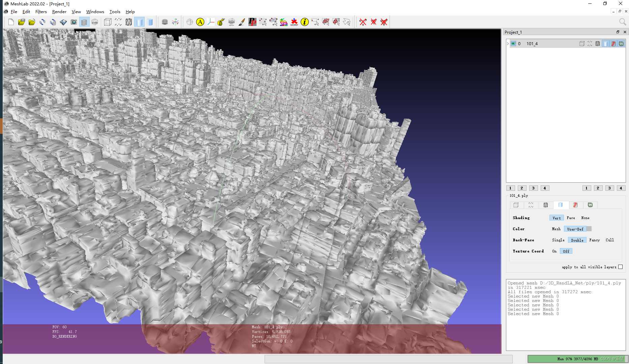Image resolution: width=629 pixels, height=364 pixels.
Task: Toggle wireframe in 101_4 layer row
Action: (598, 43)
